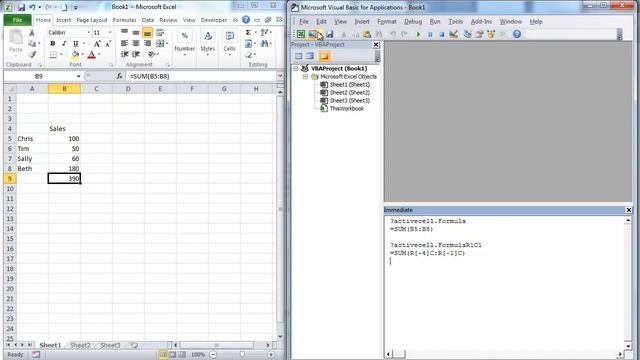
Task: Open the Debug menu in VBA editor
Action: (413, 22)
